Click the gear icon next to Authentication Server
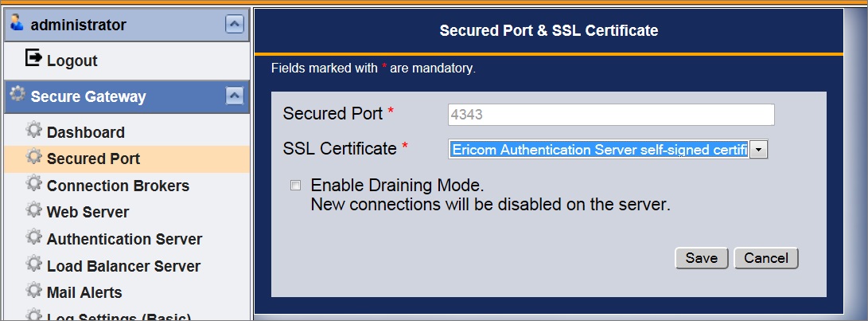Screen dimensions: 868x321 (33, 237)
